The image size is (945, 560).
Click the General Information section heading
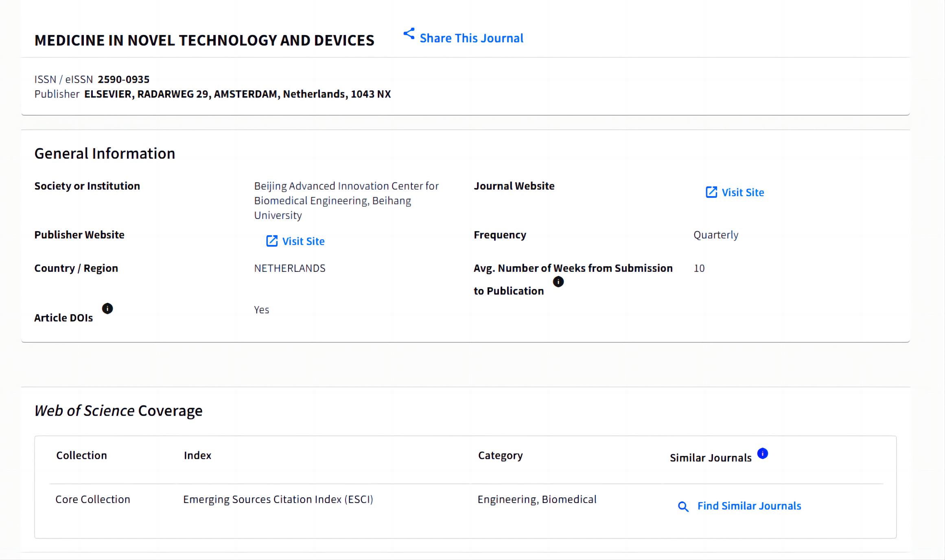coord(105,153)
